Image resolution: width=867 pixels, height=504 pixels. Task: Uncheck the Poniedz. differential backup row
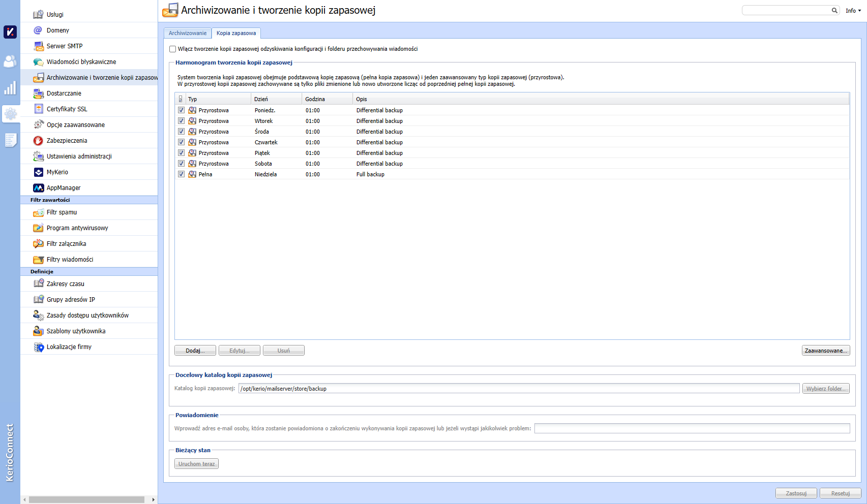[x=181, y=110]
